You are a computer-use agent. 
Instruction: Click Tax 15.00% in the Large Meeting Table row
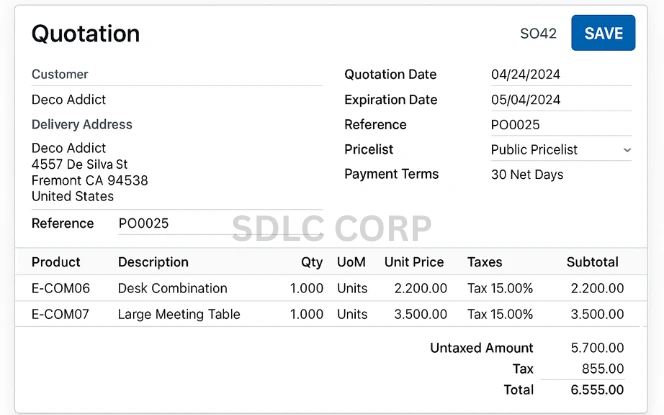point(500,314)
